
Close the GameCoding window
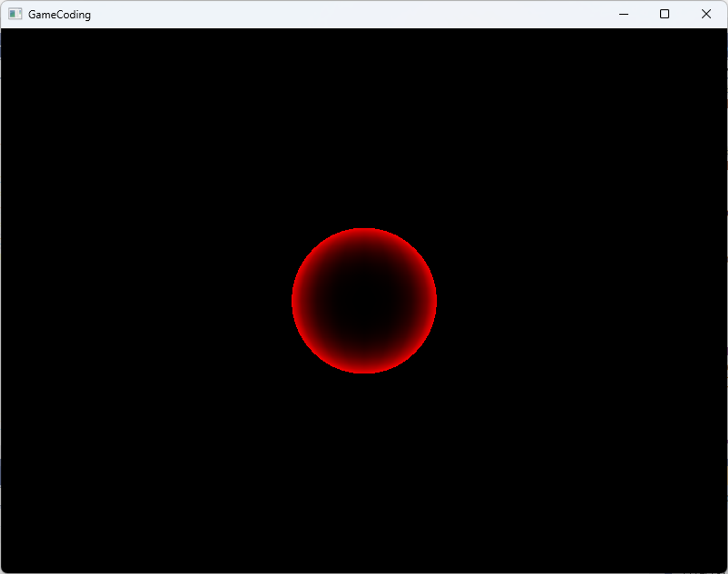coord(706,14)
